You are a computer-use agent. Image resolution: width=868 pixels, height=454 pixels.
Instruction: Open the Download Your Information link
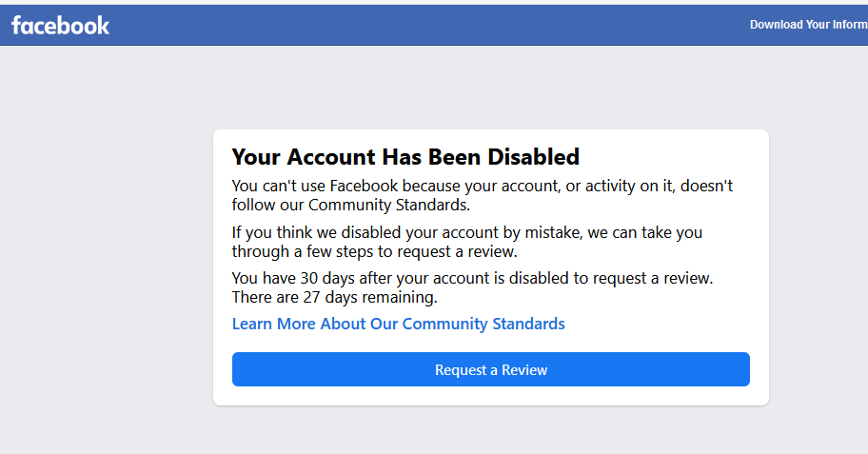click(809, 25)
